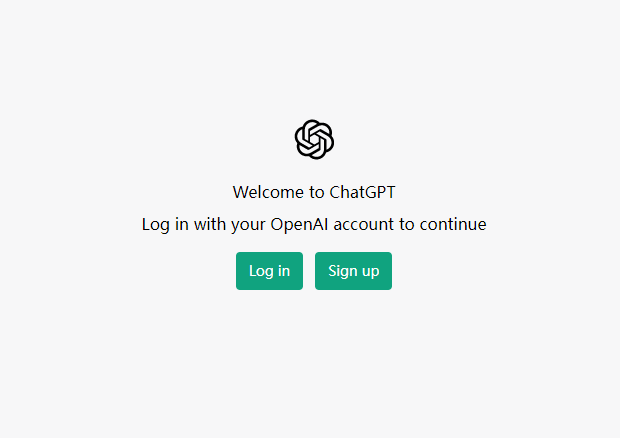Click the "Log in with your OpenAI account" line
The height and width of the screenshot is (438, 620).
pyautogui.click(x=314, y=225)
